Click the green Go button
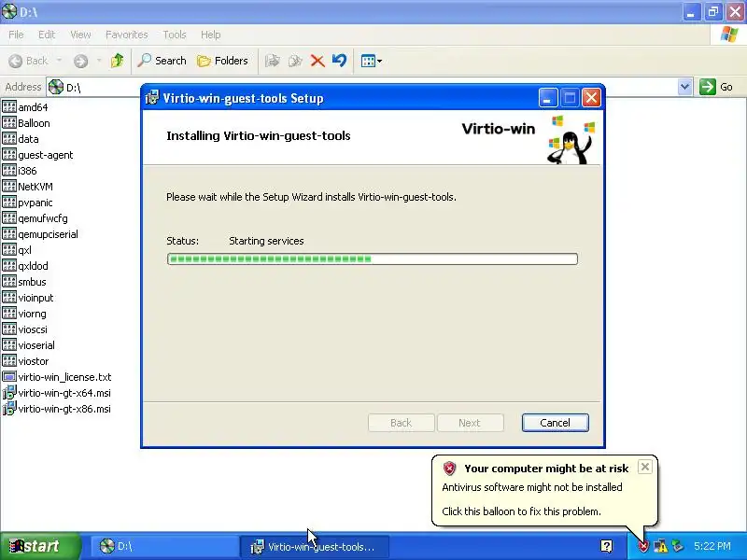This screenshot has width=747, height=560. 716,87
